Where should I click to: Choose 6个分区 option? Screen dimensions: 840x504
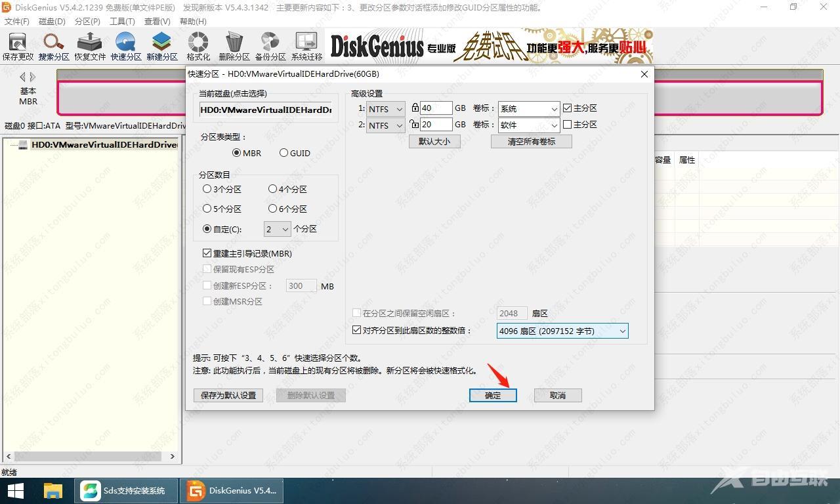pos(287,209)
